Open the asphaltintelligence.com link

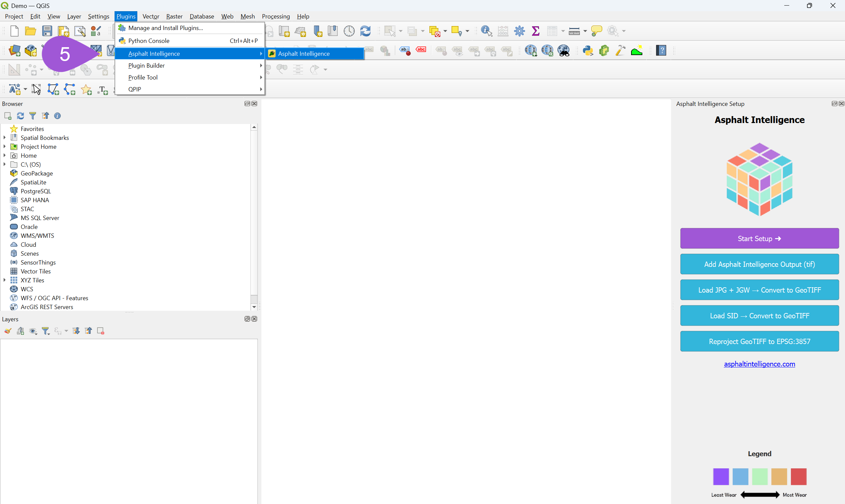click(760, 364)
